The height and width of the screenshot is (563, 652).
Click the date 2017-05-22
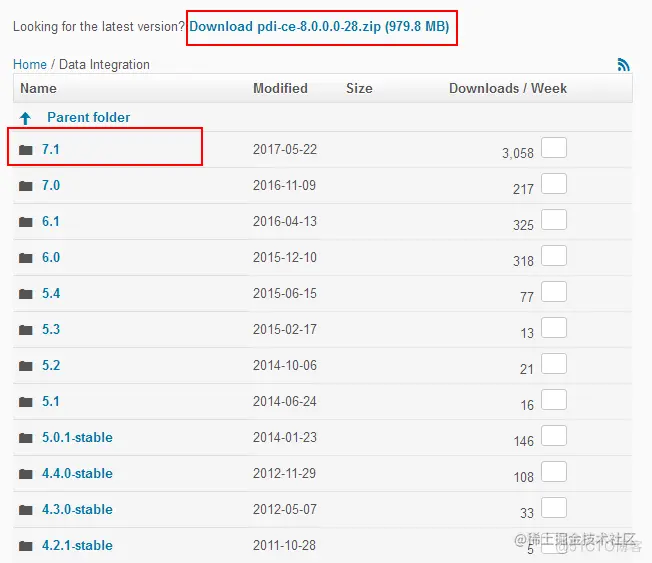285,149
